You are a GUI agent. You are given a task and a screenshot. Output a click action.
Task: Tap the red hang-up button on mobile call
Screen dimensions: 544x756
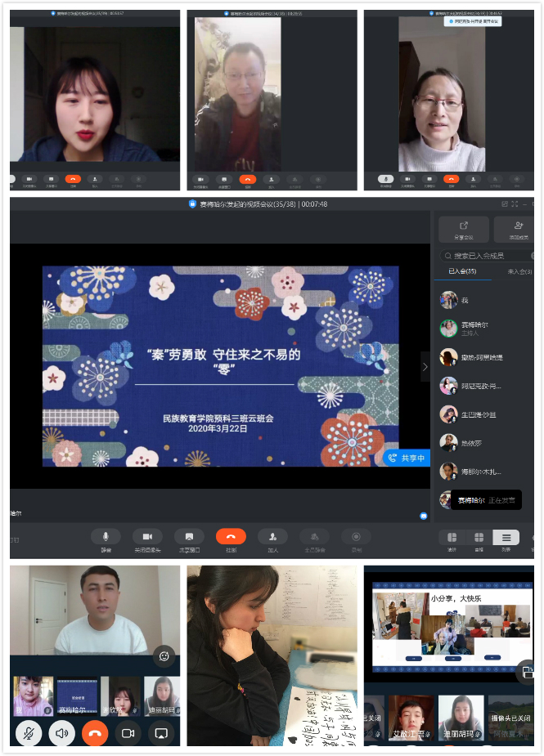coord(95,733)
